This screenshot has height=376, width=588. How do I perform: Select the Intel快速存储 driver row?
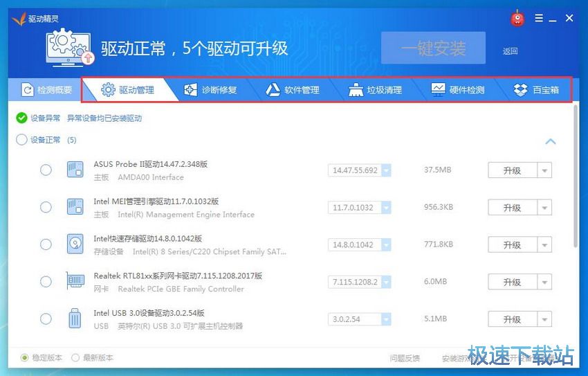pyautogui.click(x=46, y=244)
